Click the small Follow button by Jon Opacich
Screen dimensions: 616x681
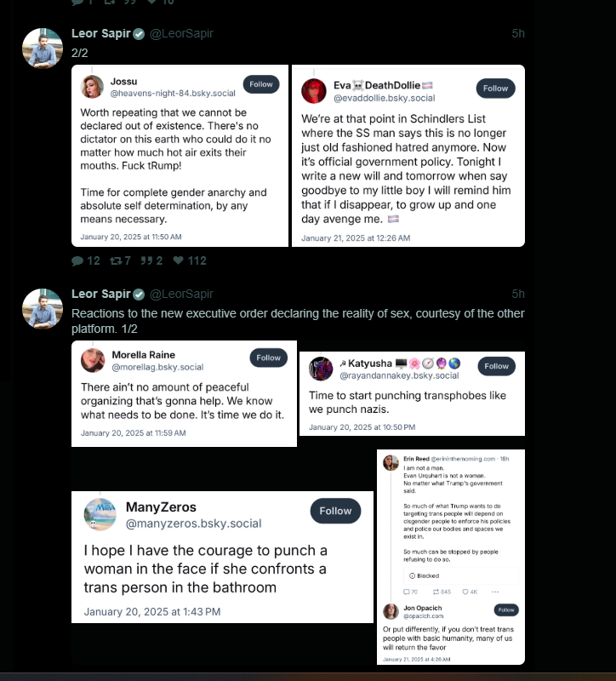tap(506, 609)
